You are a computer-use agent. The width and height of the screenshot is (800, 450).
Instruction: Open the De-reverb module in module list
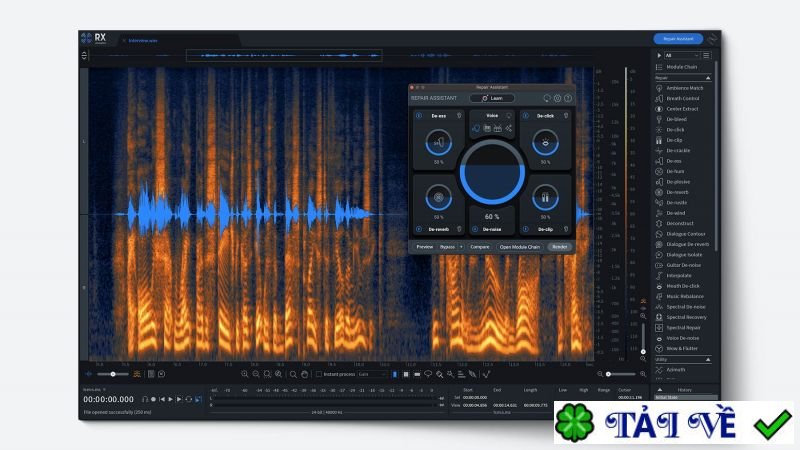[672, 192]
